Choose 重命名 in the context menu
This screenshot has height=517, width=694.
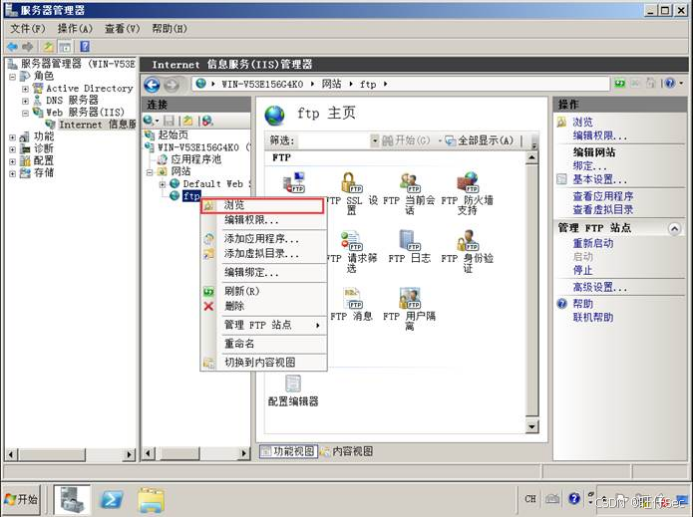tap(264, 343)
